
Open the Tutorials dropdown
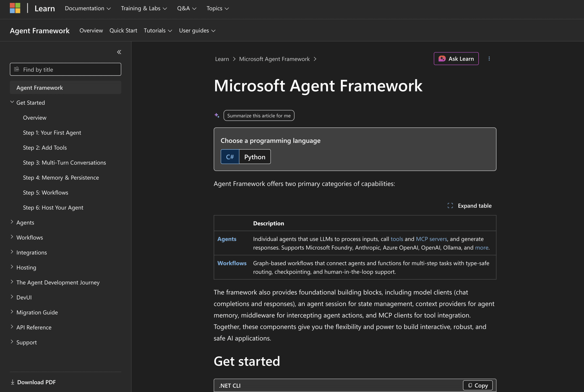coord(158,31)
